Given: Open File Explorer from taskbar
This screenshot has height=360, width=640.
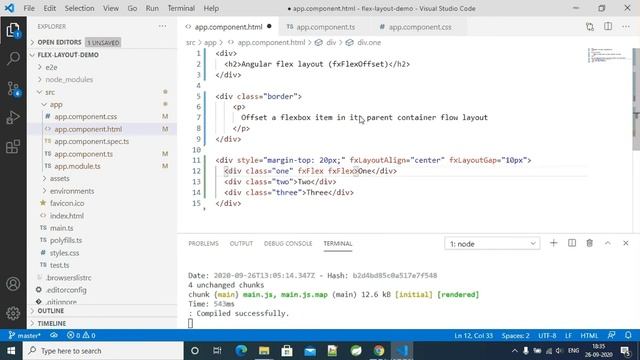Looking at the screenshot, I should [264, 351].
